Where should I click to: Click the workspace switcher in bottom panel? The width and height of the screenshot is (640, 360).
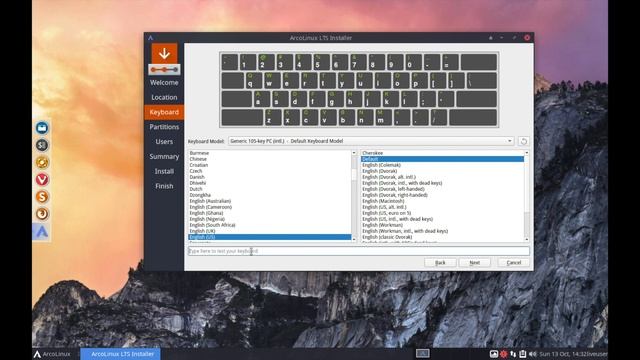click(x=422, y=353)
